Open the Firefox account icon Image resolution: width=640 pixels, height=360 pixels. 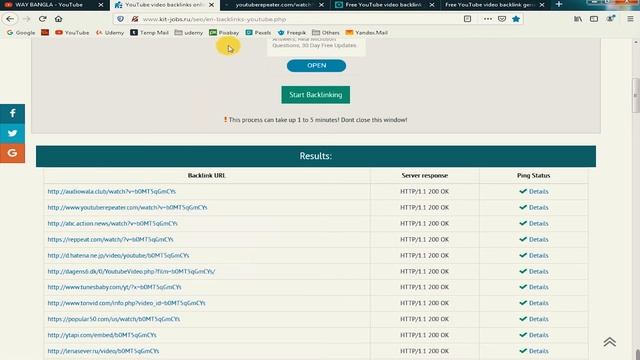click(611, 19)
